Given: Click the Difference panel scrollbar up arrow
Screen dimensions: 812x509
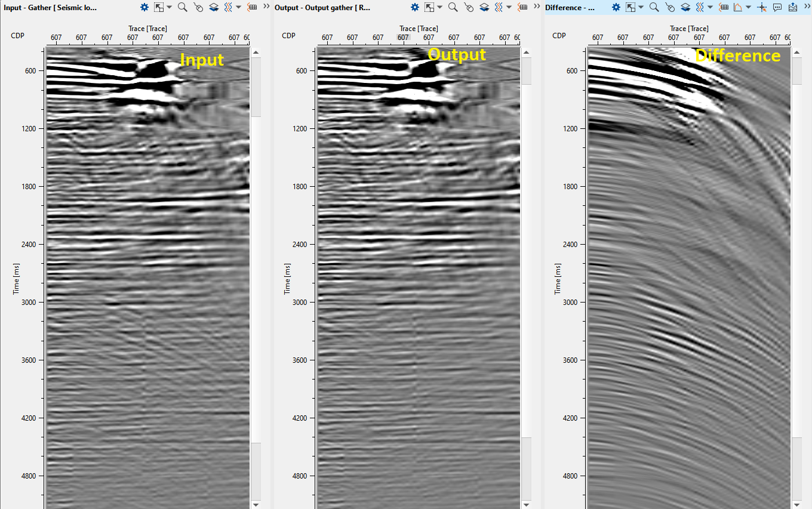Looking at the screenshot, I should (x=796, y=53).
